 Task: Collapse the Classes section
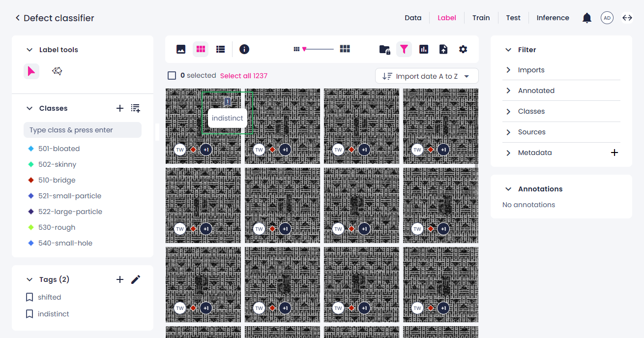tap(29, 108)
